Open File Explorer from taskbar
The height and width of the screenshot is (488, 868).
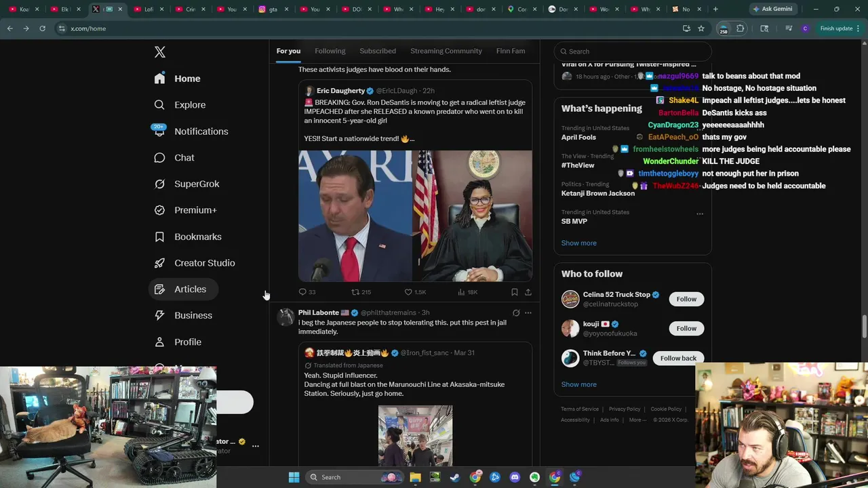[415, 477]
